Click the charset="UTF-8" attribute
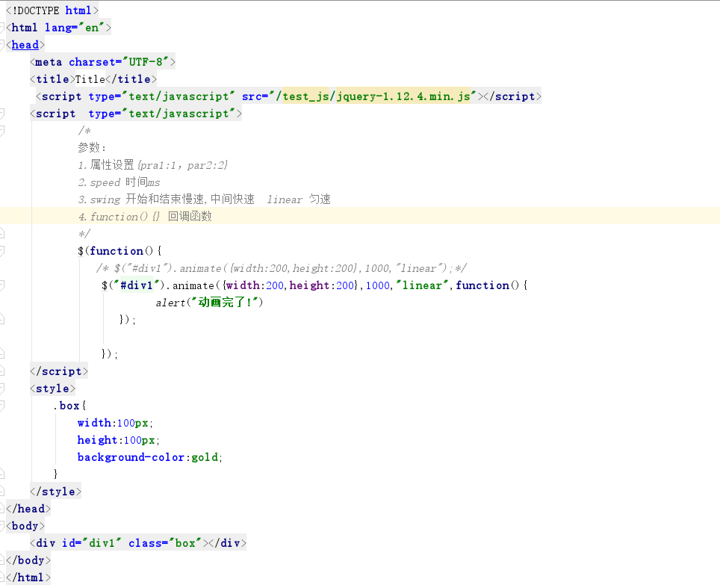 [x=119, y=62]
